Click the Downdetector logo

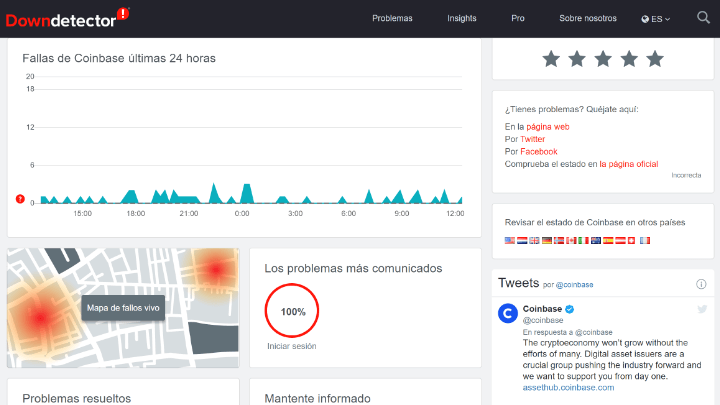[x=67, y=18]
